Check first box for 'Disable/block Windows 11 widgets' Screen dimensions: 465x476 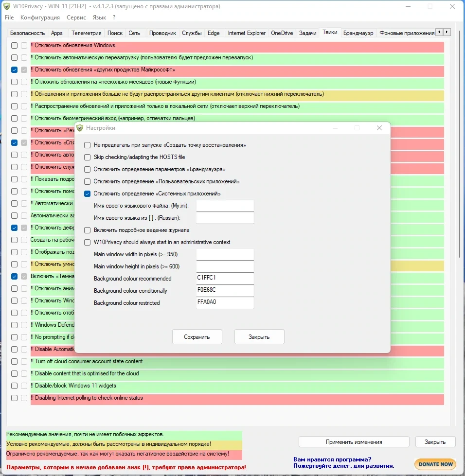coord(14,386)
